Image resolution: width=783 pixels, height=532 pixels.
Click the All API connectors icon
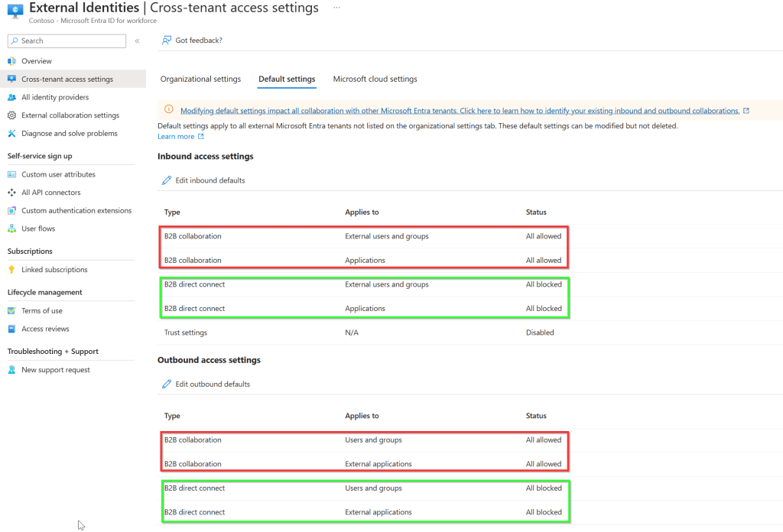pos(11,193)
